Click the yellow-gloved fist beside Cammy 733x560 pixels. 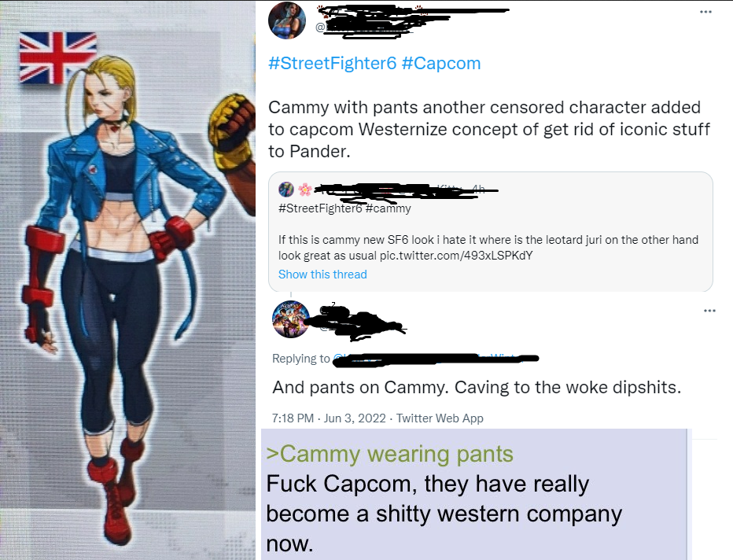tap(233, 132)
